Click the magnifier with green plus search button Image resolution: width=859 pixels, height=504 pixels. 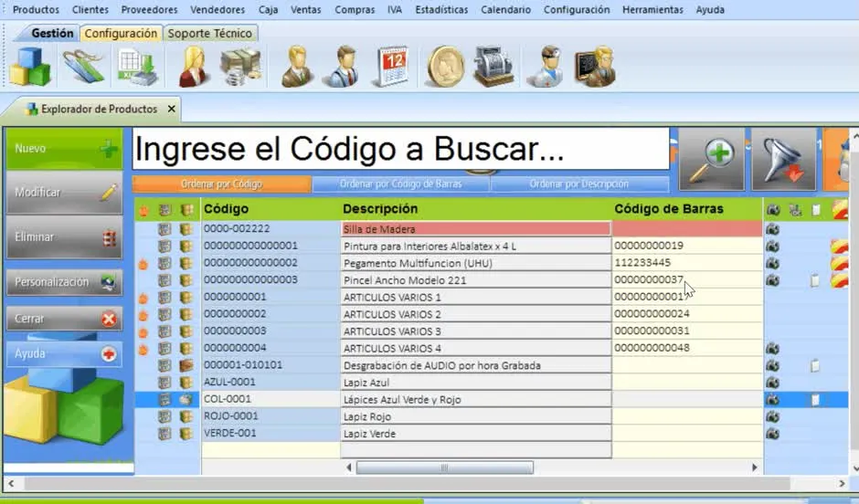coord(712,159)
